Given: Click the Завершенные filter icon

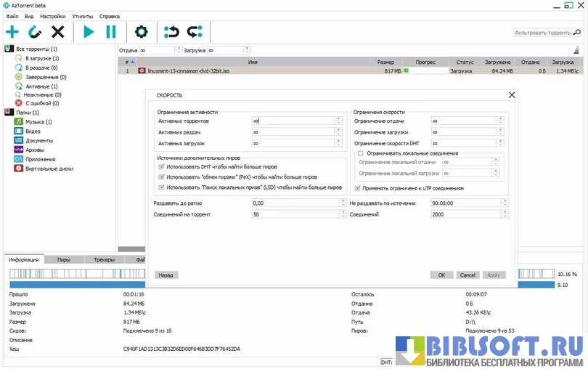Looking at the screenshot, I should [19, 77].
